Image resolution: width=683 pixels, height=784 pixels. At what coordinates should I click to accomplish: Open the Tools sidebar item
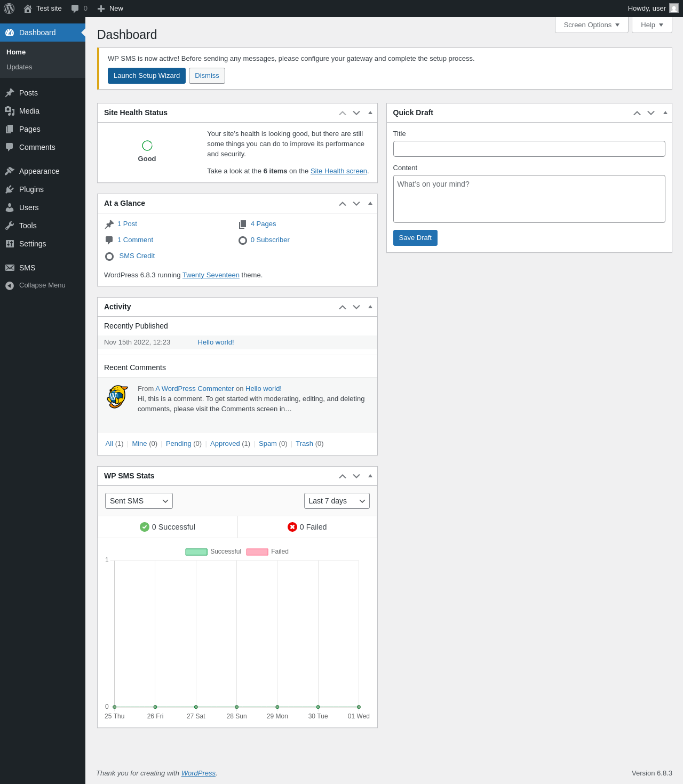pos(28,226)
